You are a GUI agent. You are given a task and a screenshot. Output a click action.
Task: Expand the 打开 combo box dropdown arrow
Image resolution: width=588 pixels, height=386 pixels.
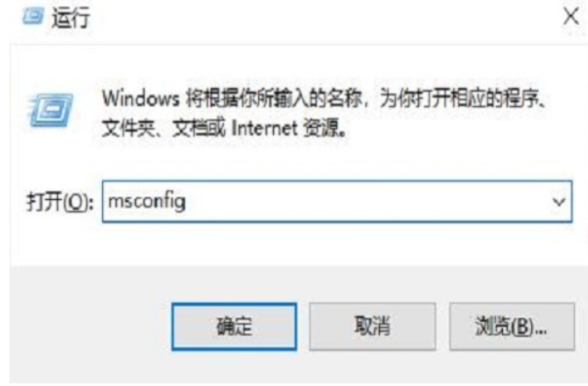pyautogui.click(x=558, y=202)
